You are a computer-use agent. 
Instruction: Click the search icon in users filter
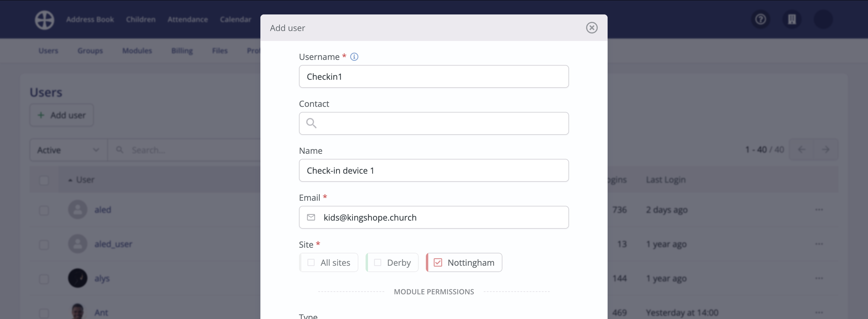pos(119,150)
